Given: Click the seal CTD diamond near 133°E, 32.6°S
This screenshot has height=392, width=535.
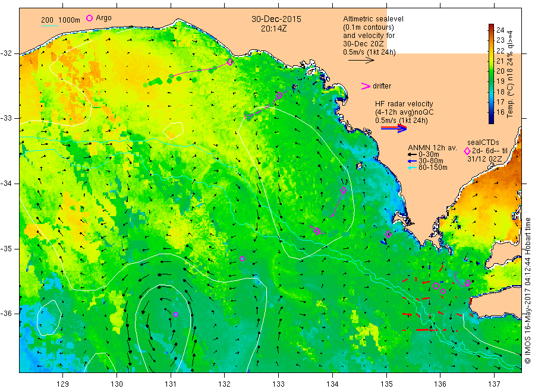Looking at the screenshot, I should point(279,96).
